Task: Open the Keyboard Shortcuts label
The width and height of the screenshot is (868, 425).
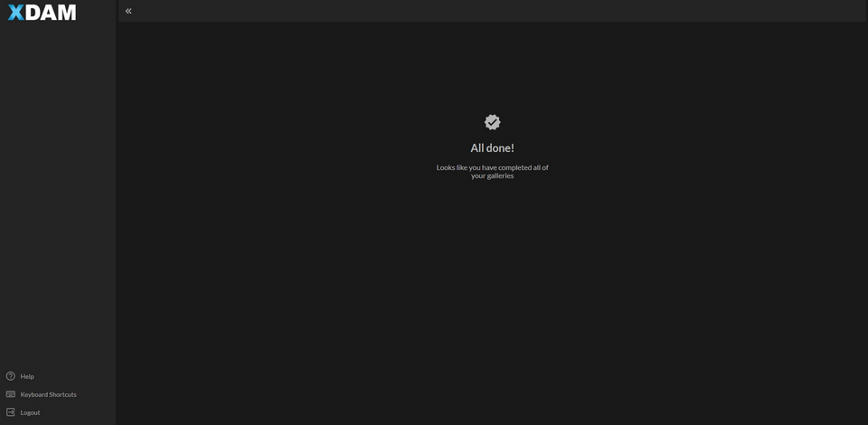Action: click(48, 394)
